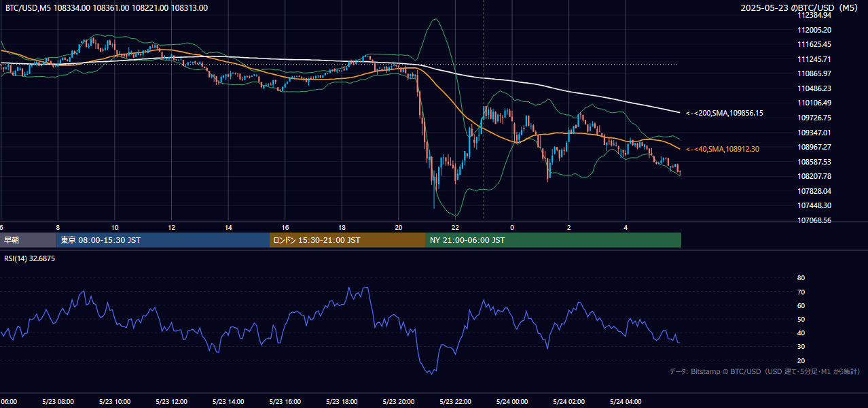Click the bottom date label 5/23 20:00
The image size is (868, 408).
pos(398,402)
